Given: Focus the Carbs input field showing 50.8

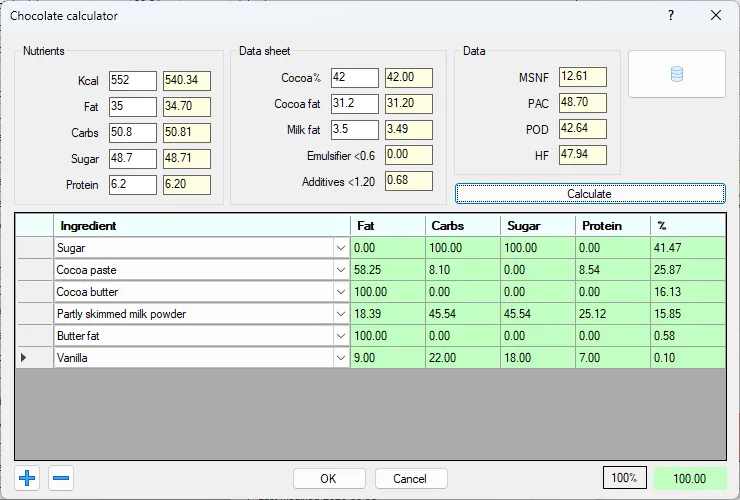Looking at the screenshot, I should coord(133,133).
